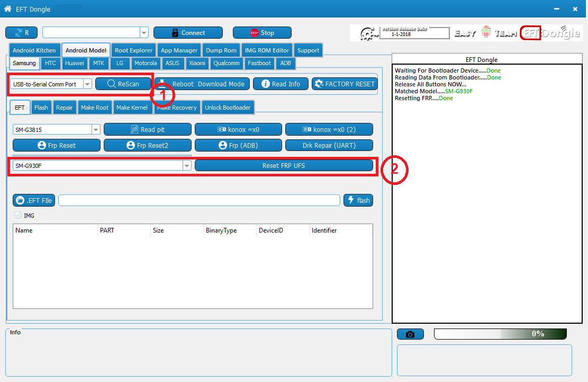588x382 pixels.
Task: Click the 0% progress bar
Action: click(x=500, y=334)
